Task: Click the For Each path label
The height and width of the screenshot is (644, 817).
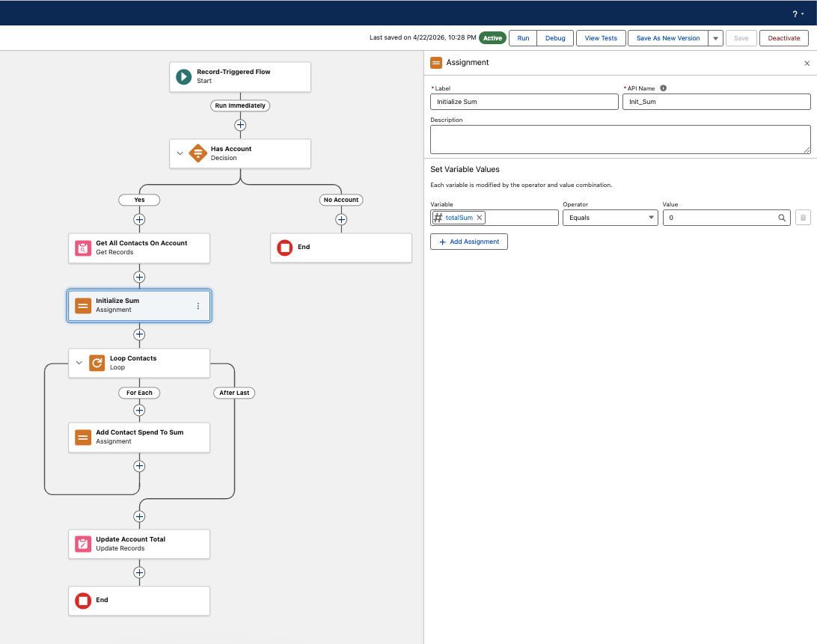Action: [139, 393]
